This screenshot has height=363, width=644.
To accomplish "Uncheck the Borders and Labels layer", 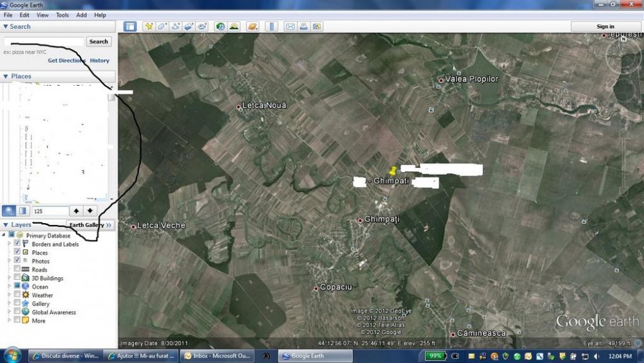I will click(17, 244).
